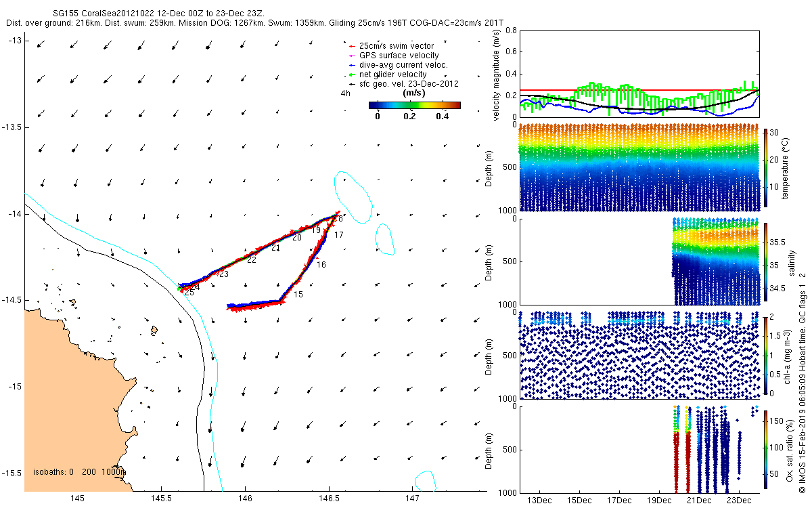Click the '15Dec' time axis tick
The width and height of the screenshot is (812, 508).
click(579, 501)
